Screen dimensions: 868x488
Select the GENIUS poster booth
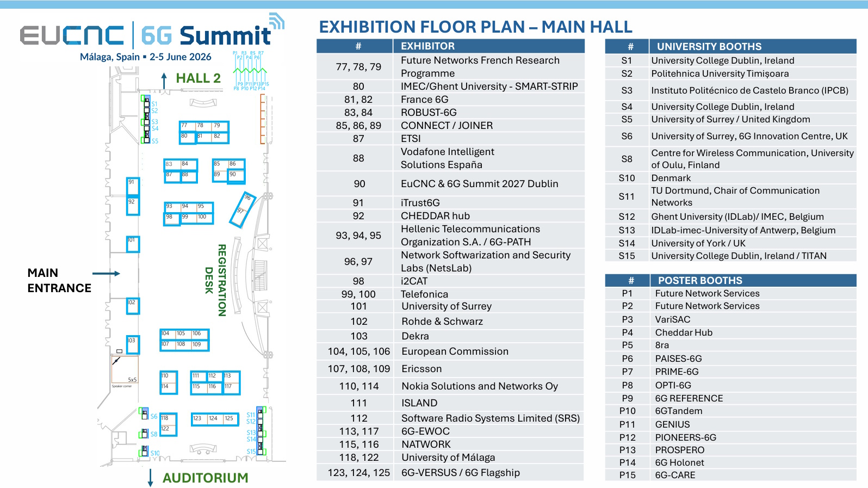click(672, 424)
